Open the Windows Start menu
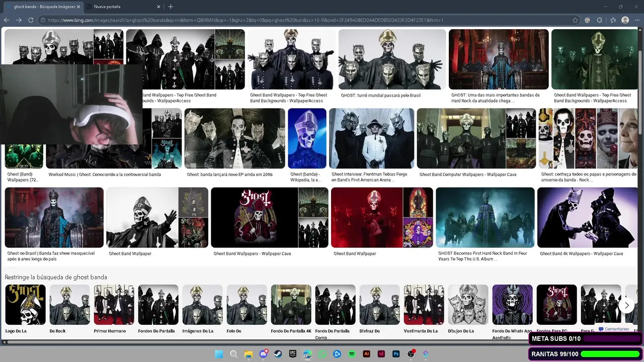Image resolution: width=644 pixels, height=362 pixels. pos(219,354)
